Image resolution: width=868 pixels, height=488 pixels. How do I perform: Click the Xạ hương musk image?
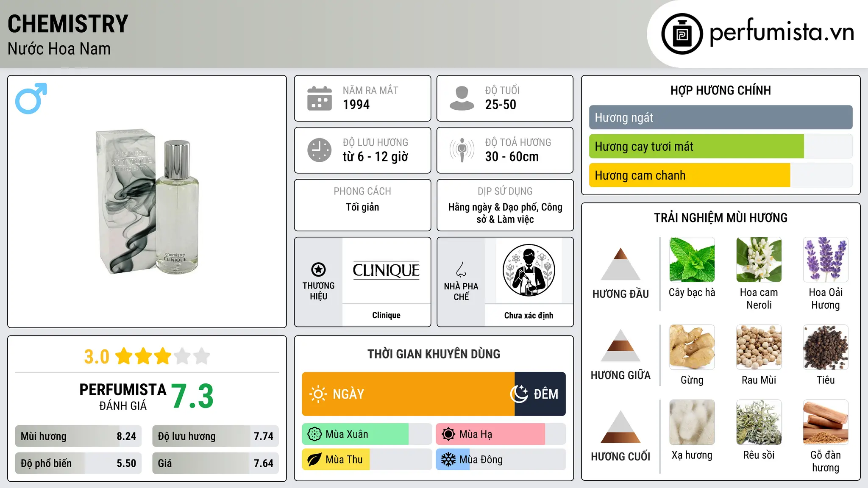tap(692, 422)
